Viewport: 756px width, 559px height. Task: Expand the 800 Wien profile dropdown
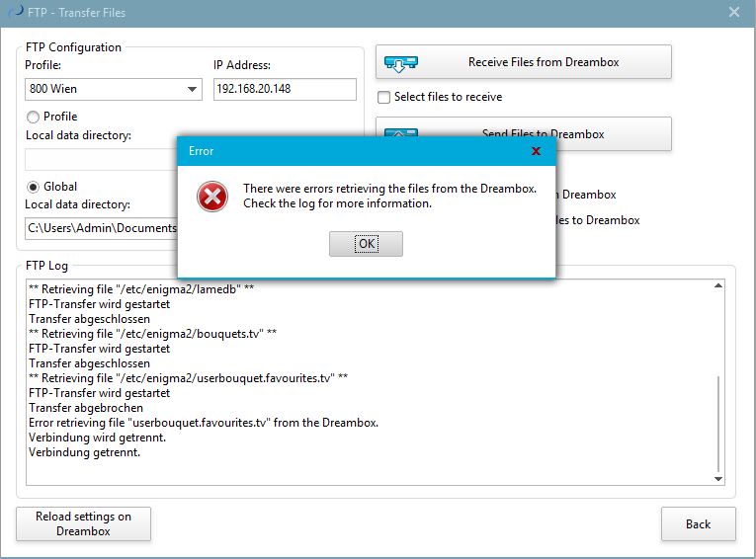tap(193, 90)
